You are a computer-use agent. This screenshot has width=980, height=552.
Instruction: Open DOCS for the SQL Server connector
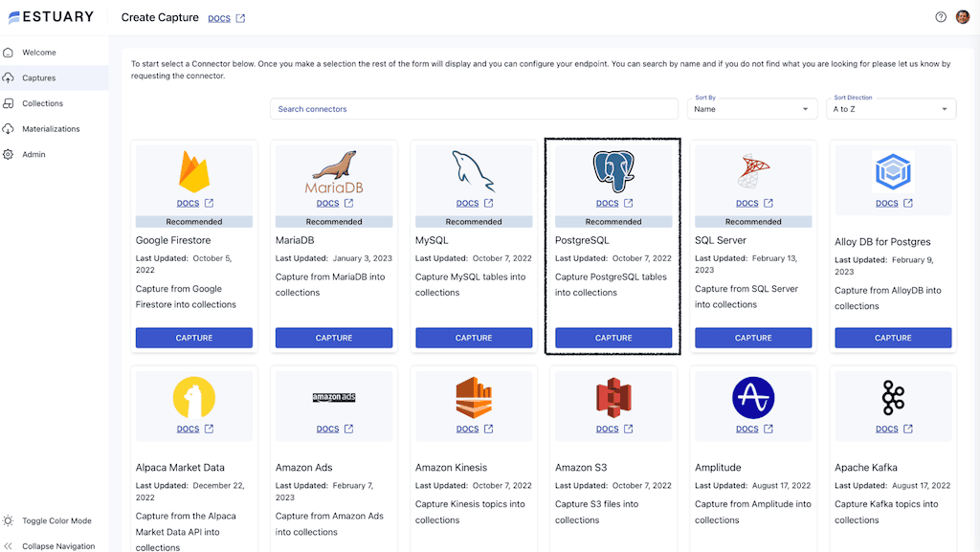coord(746,203)
